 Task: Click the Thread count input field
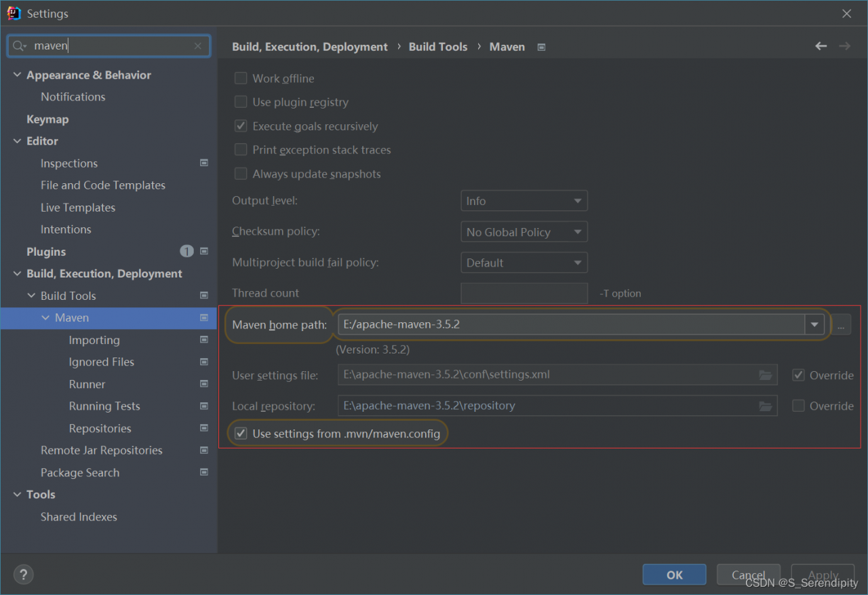[x=524, y=293]
